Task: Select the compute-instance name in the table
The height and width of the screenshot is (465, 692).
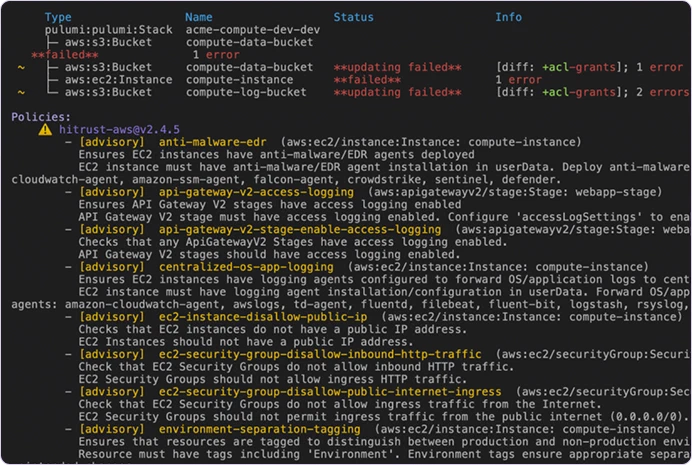Action: (x=239, y=80)
